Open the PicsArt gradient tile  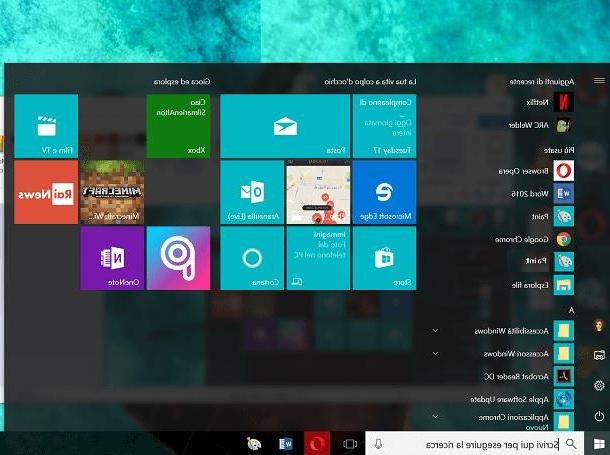tap(178, 258)
